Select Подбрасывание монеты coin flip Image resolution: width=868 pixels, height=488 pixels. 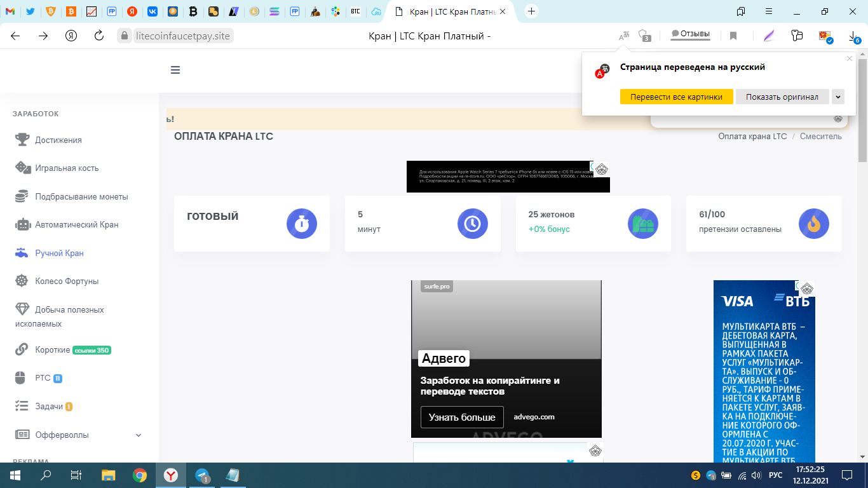coord(81,196)
